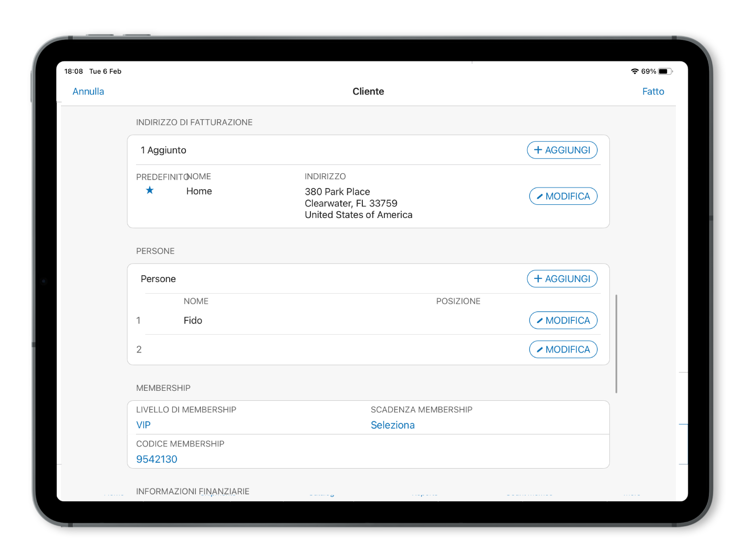Tap the pencil icon on Fido's MODIFICA
The height and width of the screenshot is (560, 751).
coord(539,320)
